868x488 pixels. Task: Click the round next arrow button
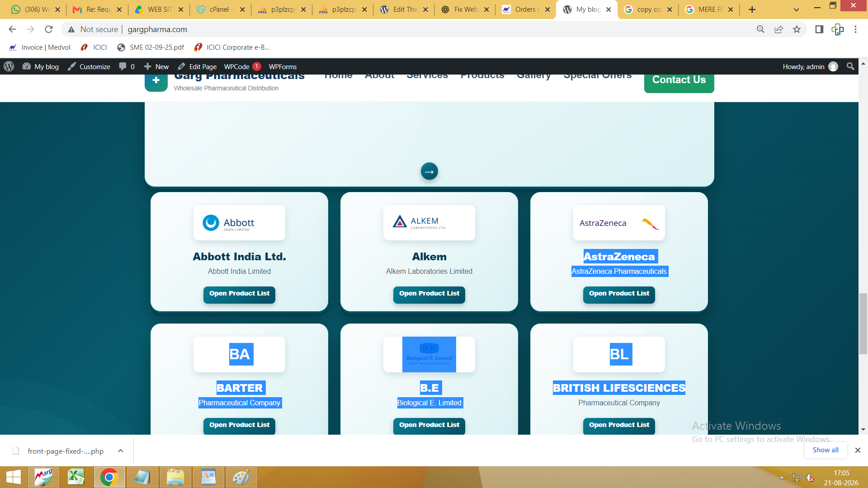(x=429, y=171)
